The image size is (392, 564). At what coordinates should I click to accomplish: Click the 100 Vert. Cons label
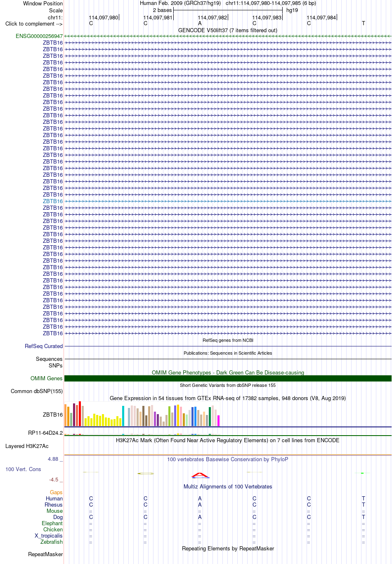point(23,469)
